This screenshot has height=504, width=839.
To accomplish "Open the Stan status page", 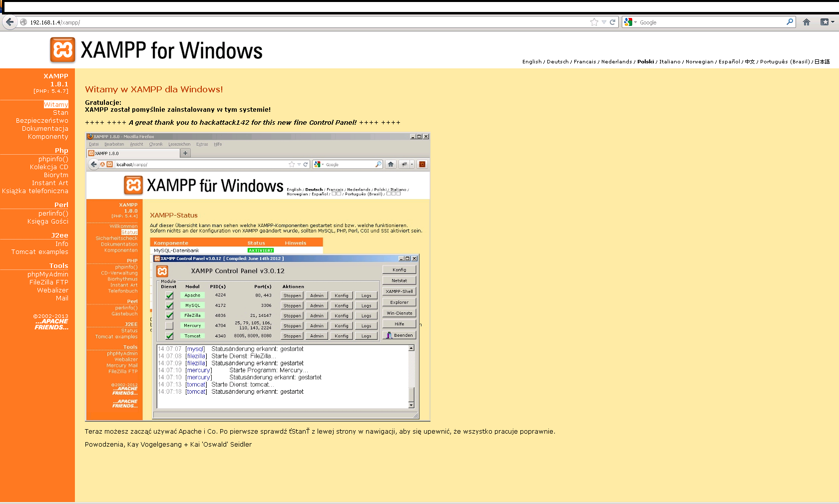I will [x=60, y=113].
